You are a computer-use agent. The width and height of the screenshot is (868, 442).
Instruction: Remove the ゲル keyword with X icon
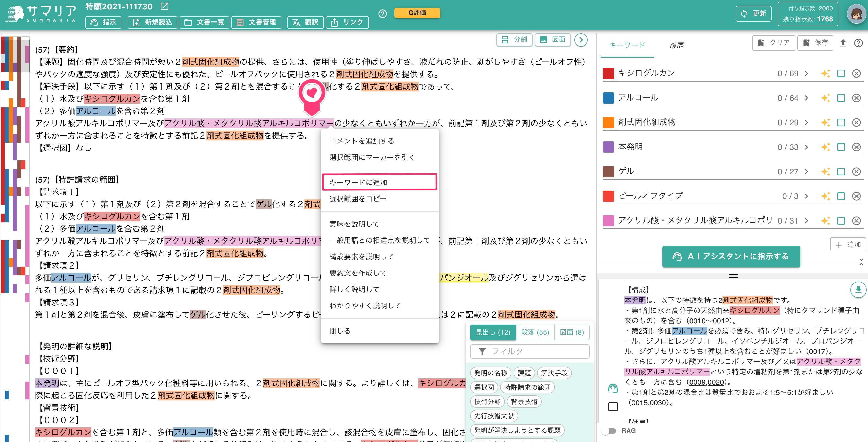point(856,172)
